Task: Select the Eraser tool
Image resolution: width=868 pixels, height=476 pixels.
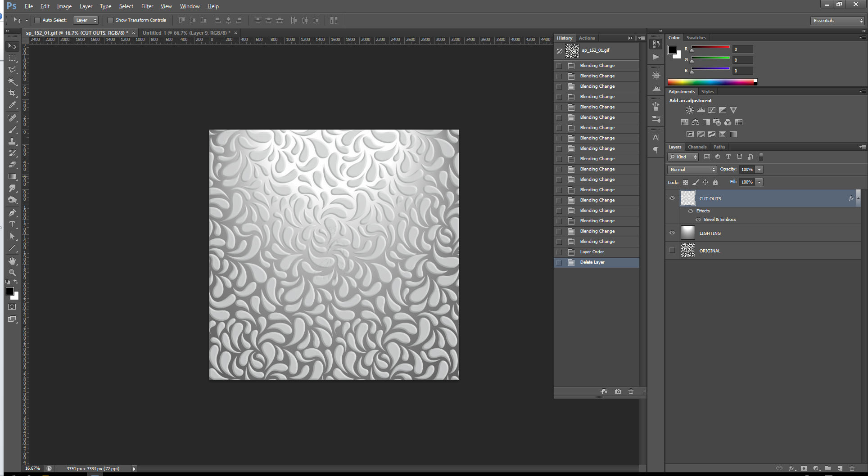Action: (x=12, y=165)
